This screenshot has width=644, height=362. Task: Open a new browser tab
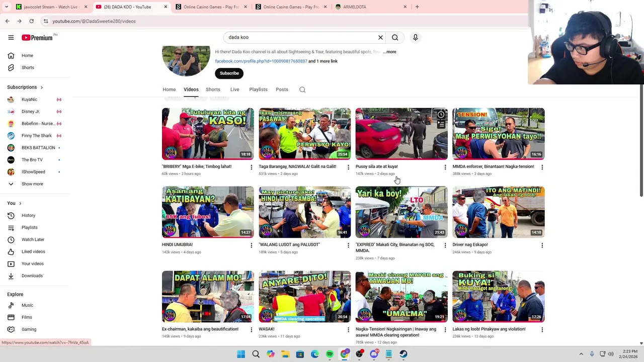[417, 7]
